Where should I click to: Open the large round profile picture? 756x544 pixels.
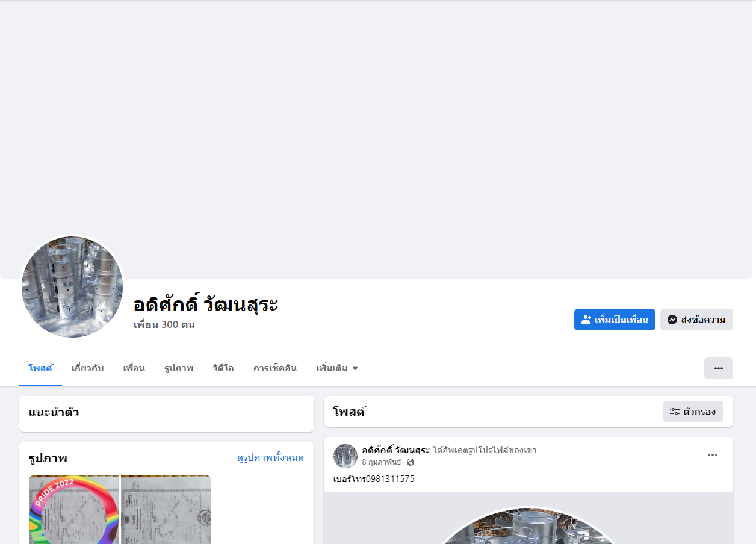click(x=72, y=287)
